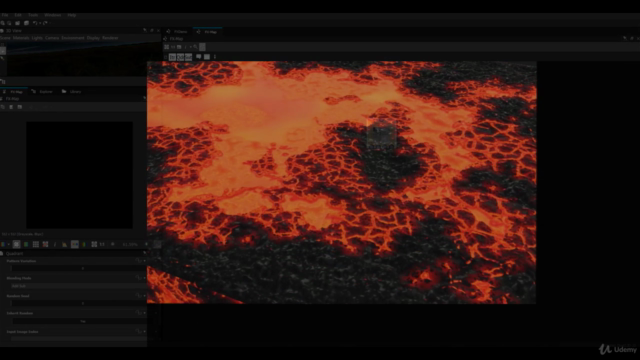This screenshot has height=360, width=640.
Task: Open the Edit menu
Action: [18, 15]
